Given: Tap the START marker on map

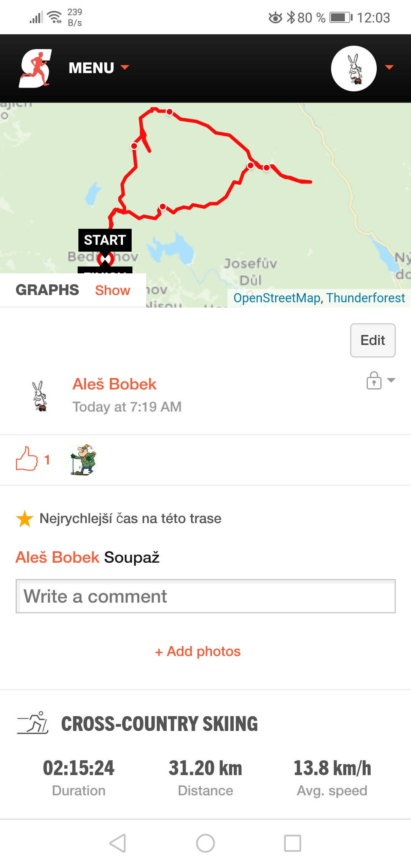Looking at the screenshot, I should pos(105,240).
